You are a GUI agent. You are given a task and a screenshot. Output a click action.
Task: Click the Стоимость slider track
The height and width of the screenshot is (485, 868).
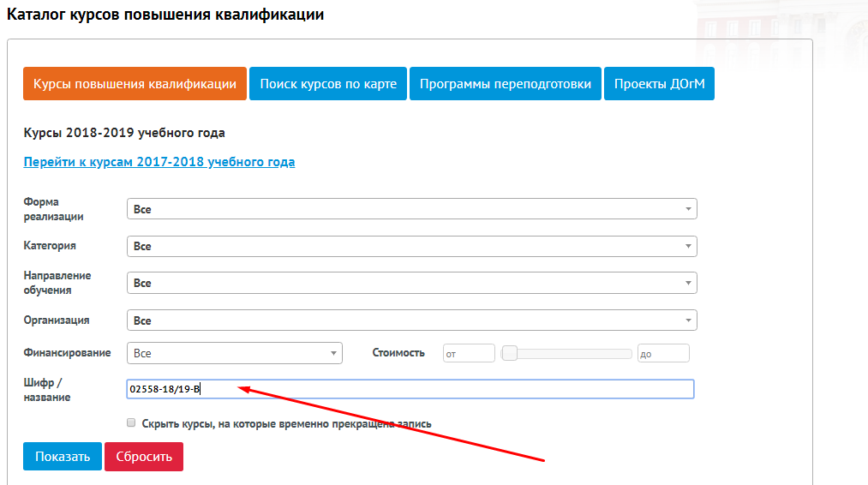(566, 353)
